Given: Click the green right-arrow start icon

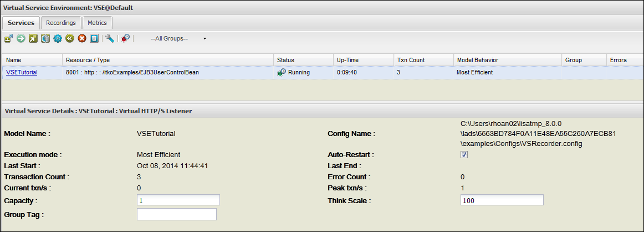Looking at the screenshot, I should [21, 38].
